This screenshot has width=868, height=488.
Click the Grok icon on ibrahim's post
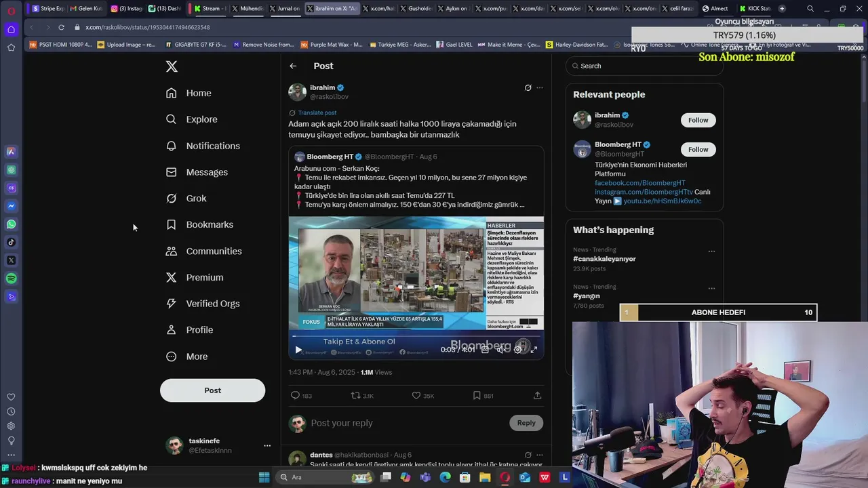[x=528, y=87]
